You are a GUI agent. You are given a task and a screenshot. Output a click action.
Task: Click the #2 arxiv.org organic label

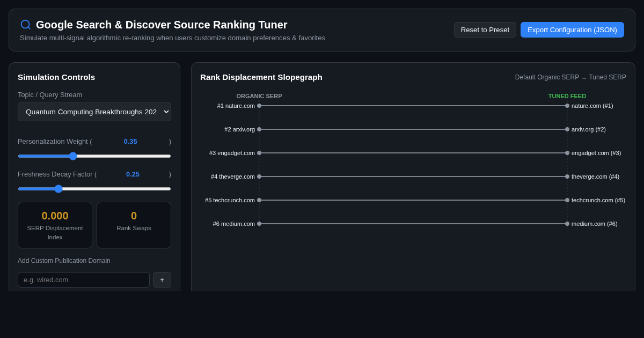pos(239,129)
